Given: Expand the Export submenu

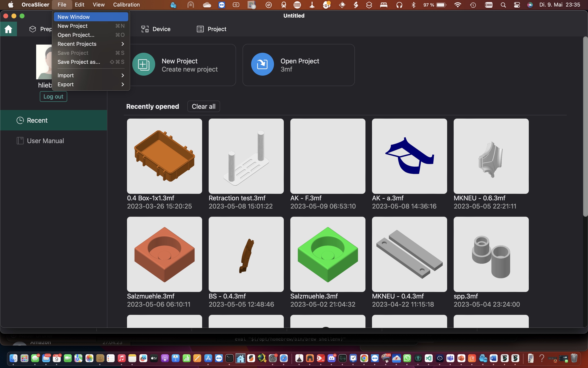Looking at the screenshot, I should point(91,84).
